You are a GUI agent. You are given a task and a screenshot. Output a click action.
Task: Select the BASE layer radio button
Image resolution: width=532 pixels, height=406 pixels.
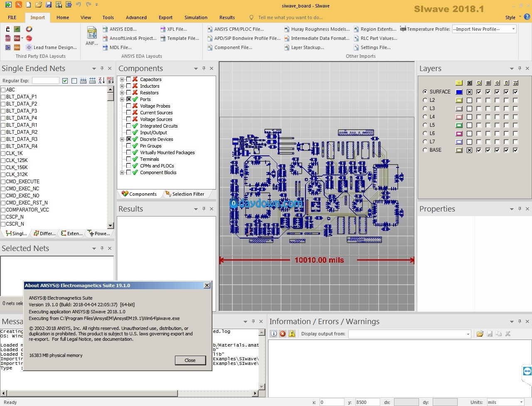pos(425,150)
